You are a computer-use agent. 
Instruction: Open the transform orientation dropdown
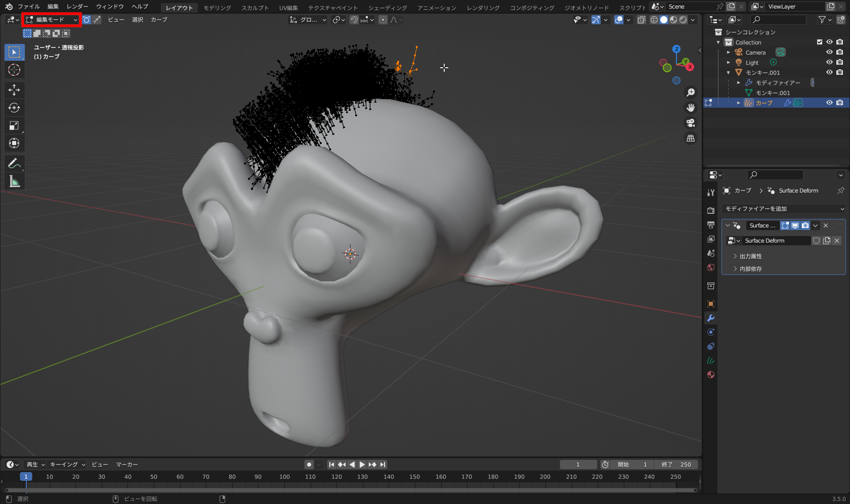[x=307, y=20]
